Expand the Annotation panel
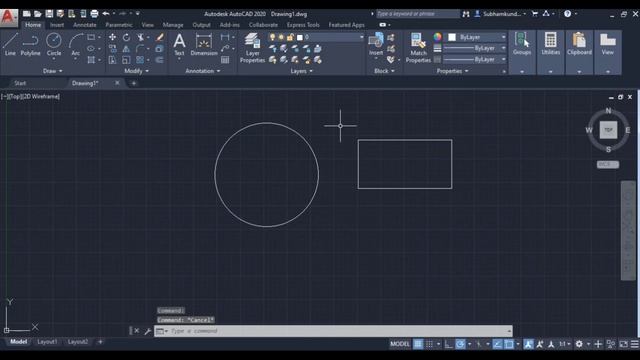This screenshot has height=360, width=640. point(203,71)
